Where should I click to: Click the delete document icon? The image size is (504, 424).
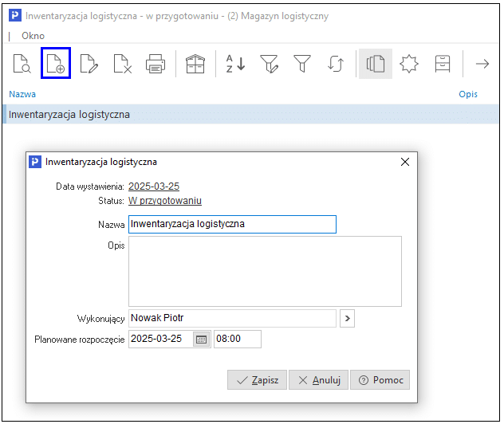pyautogui.click(x=122, y=64)
